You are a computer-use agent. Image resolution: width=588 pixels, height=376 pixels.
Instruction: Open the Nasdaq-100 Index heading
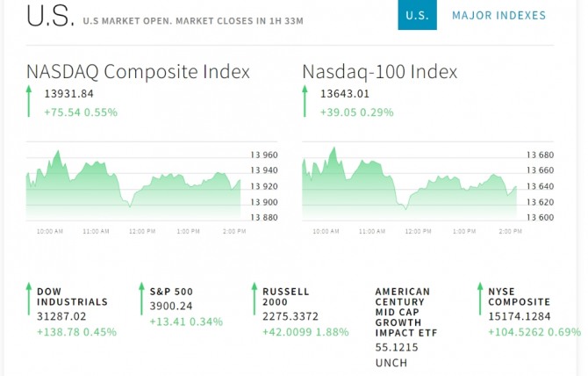click(379, 71)
